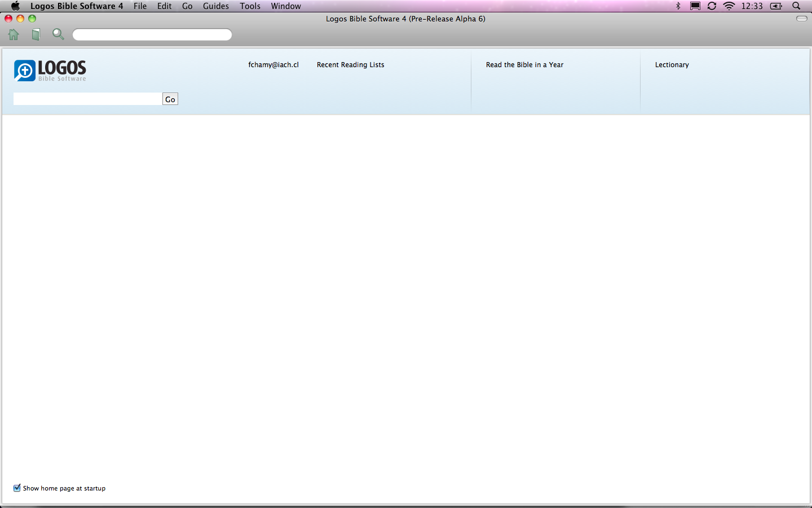Viewport: 812px width, 508px height.
Task: Open Recent Reading Lists
Action: tap(351, 65)
